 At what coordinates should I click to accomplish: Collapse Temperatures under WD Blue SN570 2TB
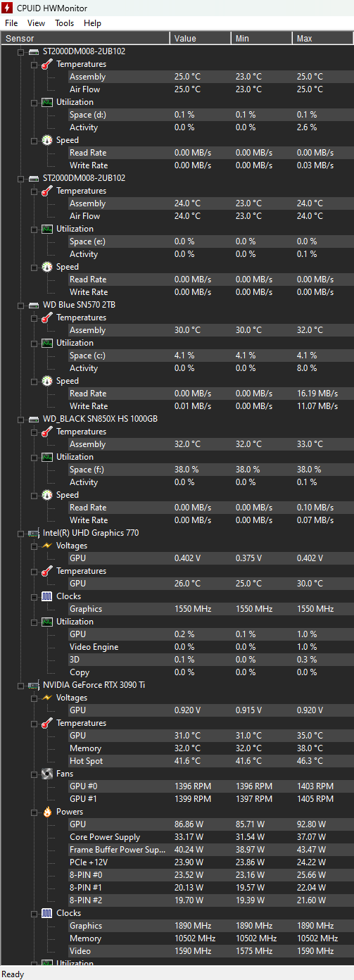point(34,318)
